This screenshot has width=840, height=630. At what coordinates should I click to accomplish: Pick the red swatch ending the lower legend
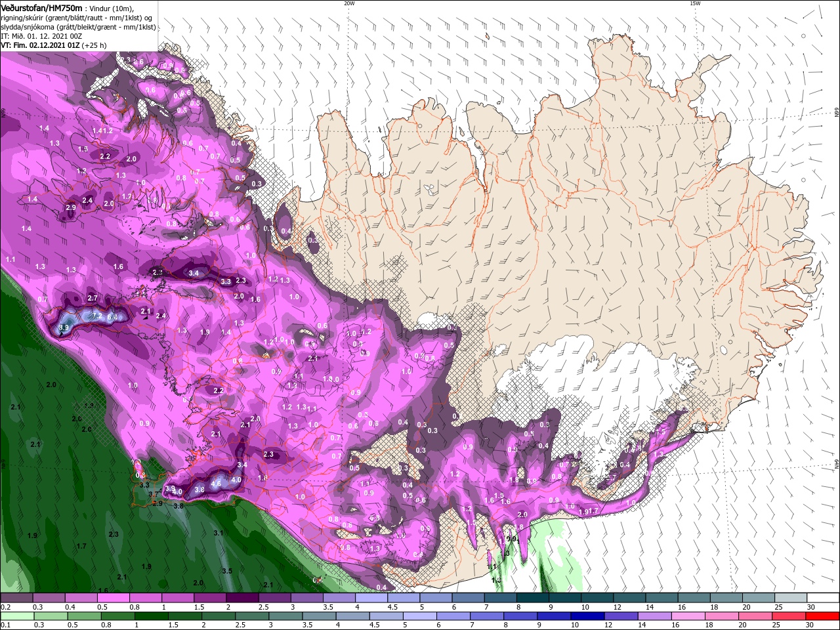pos(823,616)
